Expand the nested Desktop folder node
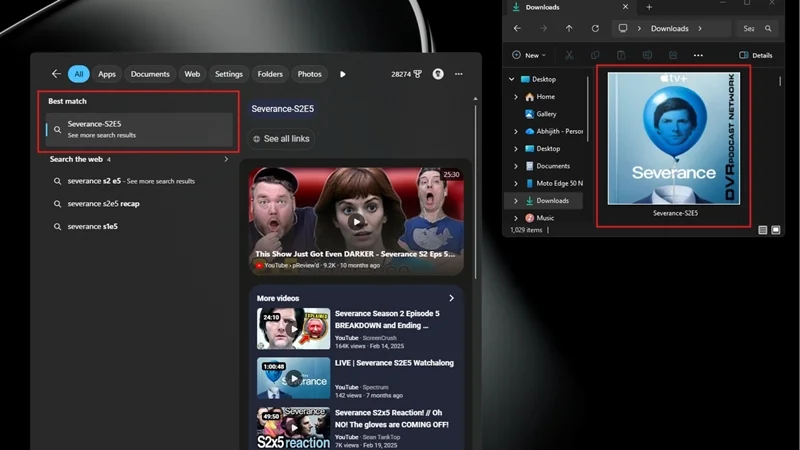The image size is (800, 450). pyautogui.click(x=515, y=148)
